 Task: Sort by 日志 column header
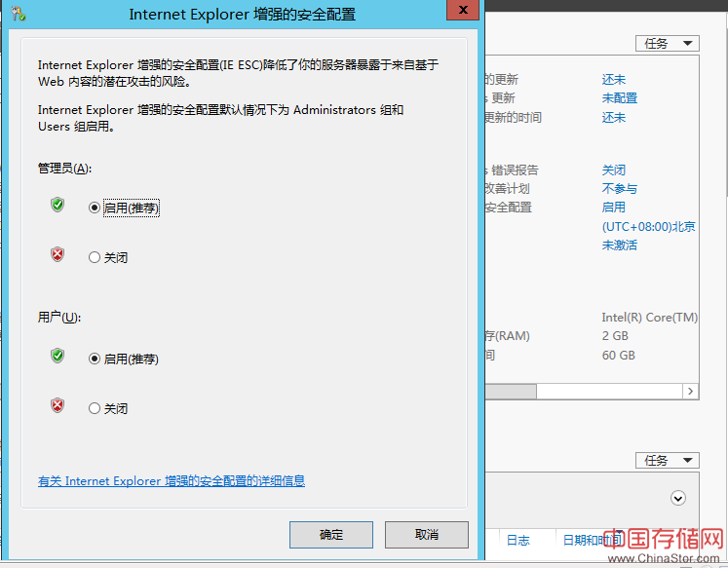pos(517,540)
